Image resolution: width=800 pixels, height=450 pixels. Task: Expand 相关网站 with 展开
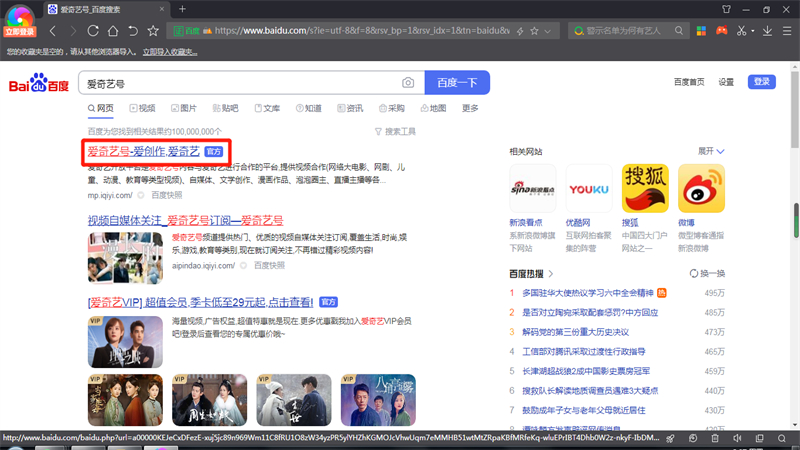point(711,152)
